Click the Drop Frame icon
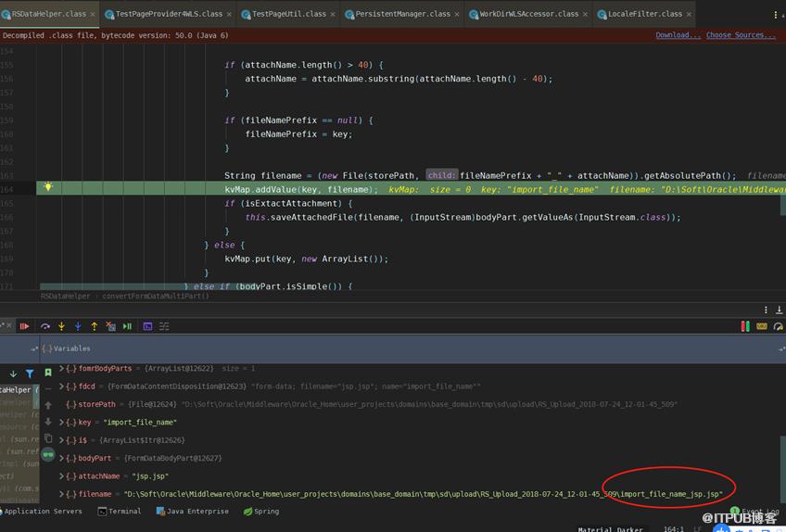 pyautogui.click(x=111, y=326)
